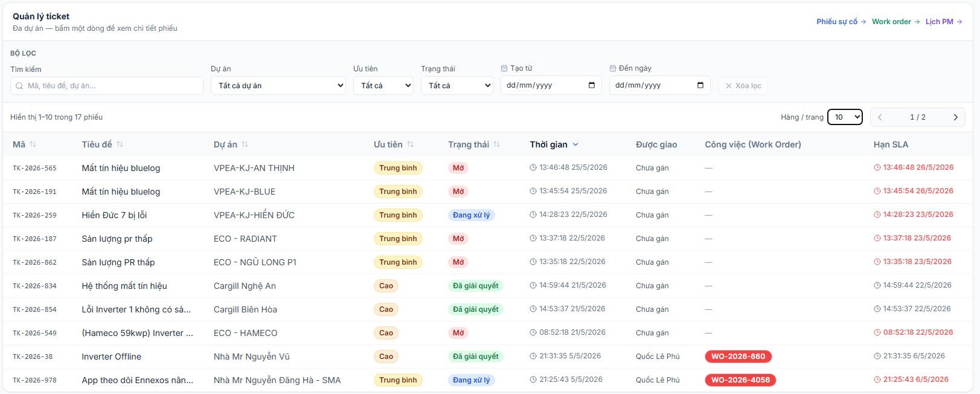Sort by Tiêu đề column arrows

[x=120, y=144]
